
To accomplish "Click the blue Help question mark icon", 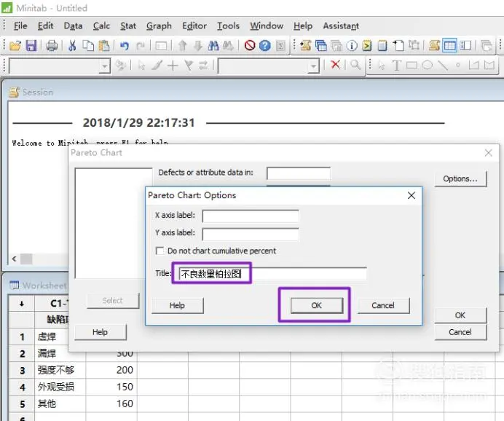I will coord(265,45).
